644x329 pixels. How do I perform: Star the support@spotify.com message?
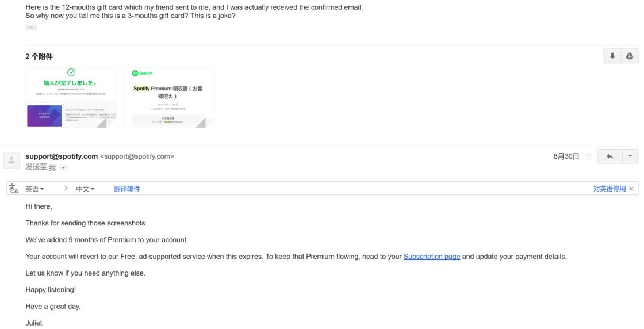[x=589, y=156]
